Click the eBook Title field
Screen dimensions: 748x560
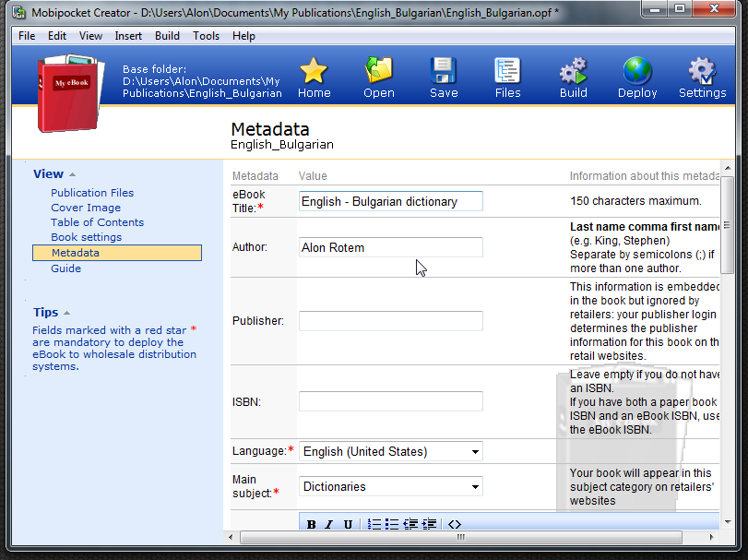pyautogui.click(x=391, y=201)
